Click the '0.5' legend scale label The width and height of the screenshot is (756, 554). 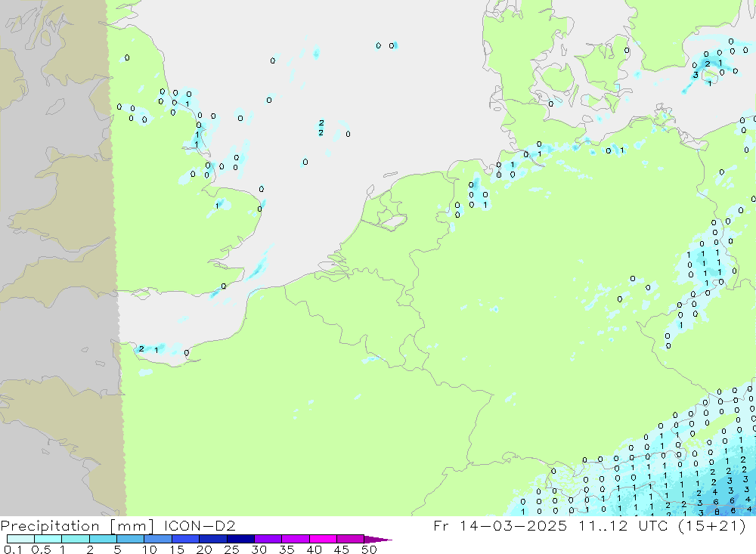(41, 549)
